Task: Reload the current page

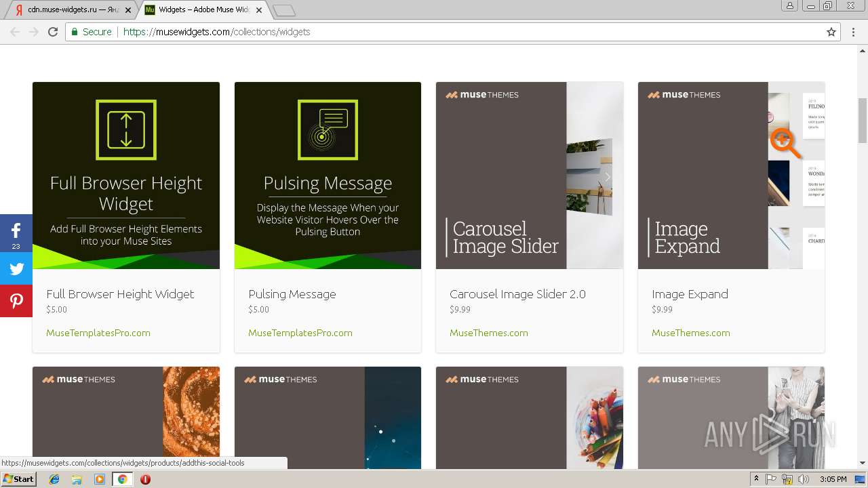Action: click(x=53, y=32)
